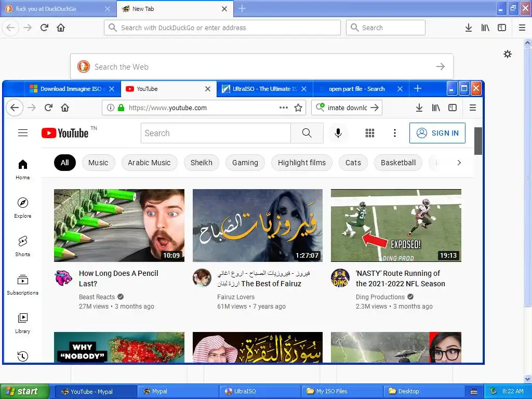The image size is (532, 399).
Task: Go back in the YouTube window
Action: [15, 108]
